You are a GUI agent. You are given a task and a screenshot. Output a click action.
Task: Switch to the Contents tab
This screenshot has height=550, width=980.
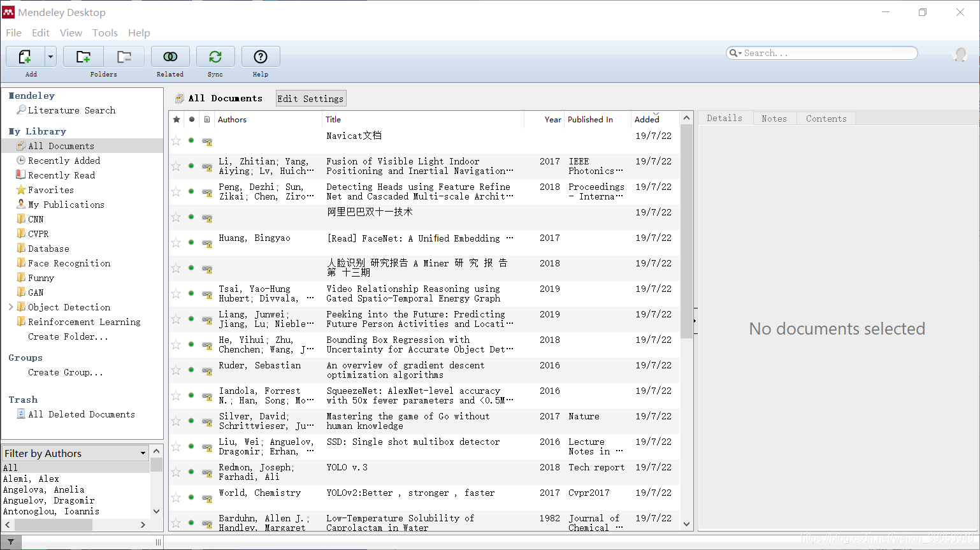(826, 119)
